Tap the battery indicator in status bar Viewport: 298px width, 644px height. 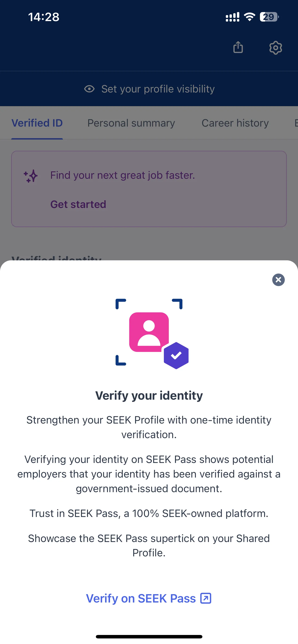(269, 17)
